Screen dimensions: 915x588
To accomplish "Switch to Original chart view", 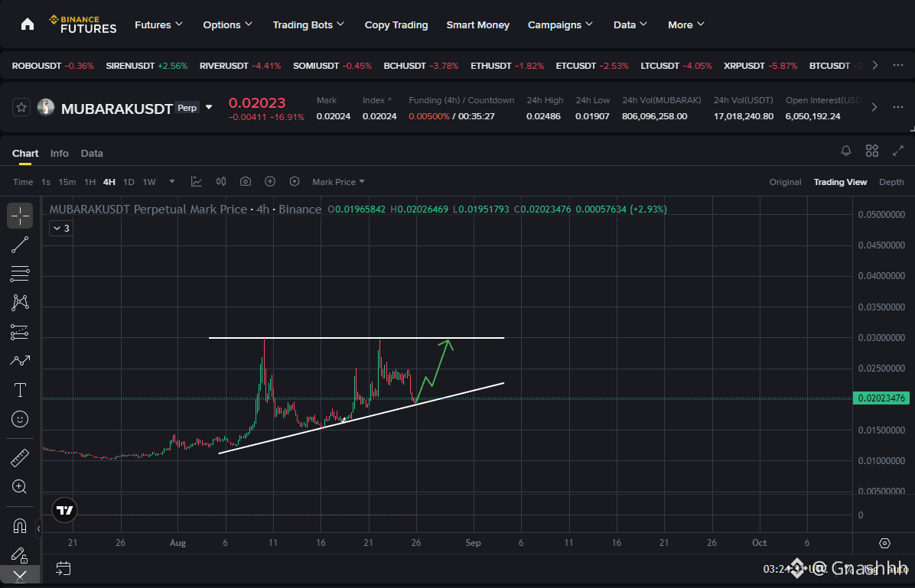I will (x=785, y=182).
